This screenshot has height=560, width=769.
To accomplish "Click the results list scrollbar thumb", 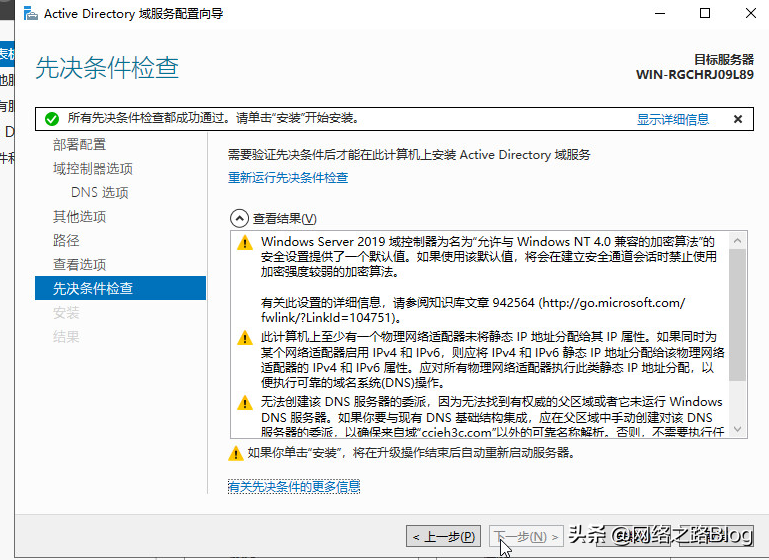I will 737,315.
